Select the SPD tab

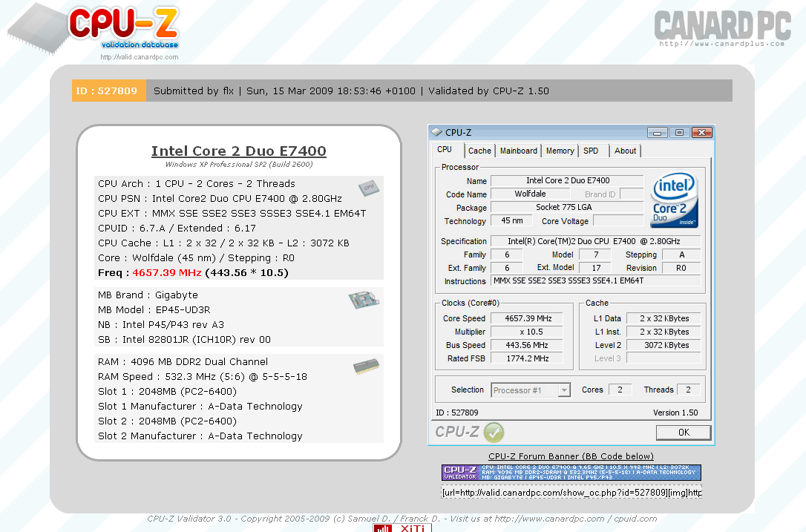[591, 151]
